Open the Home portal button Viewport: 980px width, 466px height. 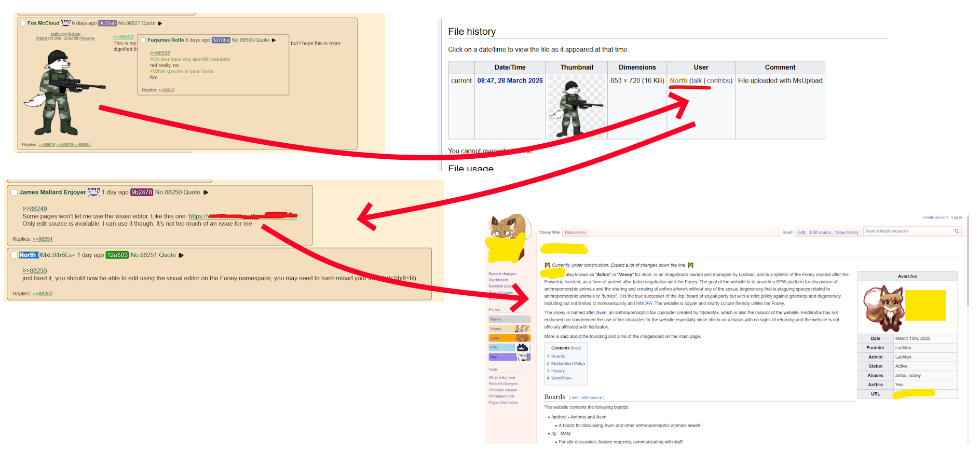509,319
